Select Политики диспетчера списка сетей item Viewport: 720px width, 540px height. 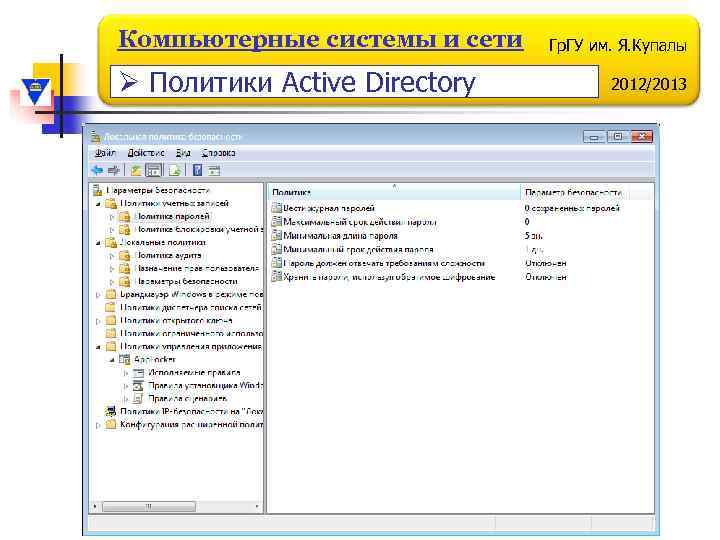click(191, 307)
